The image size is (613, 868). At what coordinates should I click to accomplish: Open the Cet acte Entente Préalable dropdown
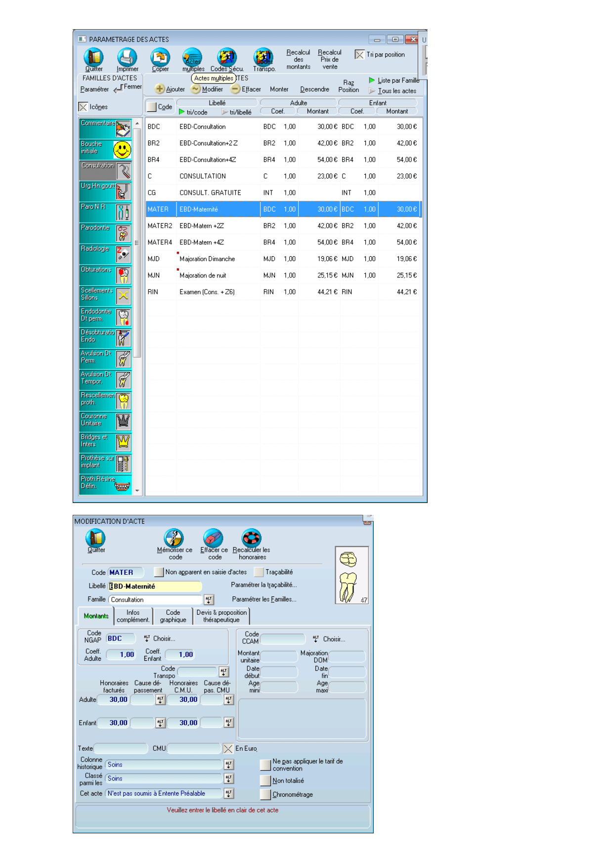click(228, 793)
